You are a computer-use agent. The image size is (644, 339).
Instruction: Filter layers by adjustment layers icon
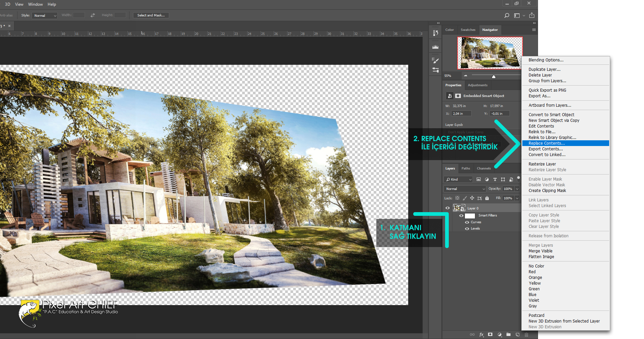click(487, 180)
